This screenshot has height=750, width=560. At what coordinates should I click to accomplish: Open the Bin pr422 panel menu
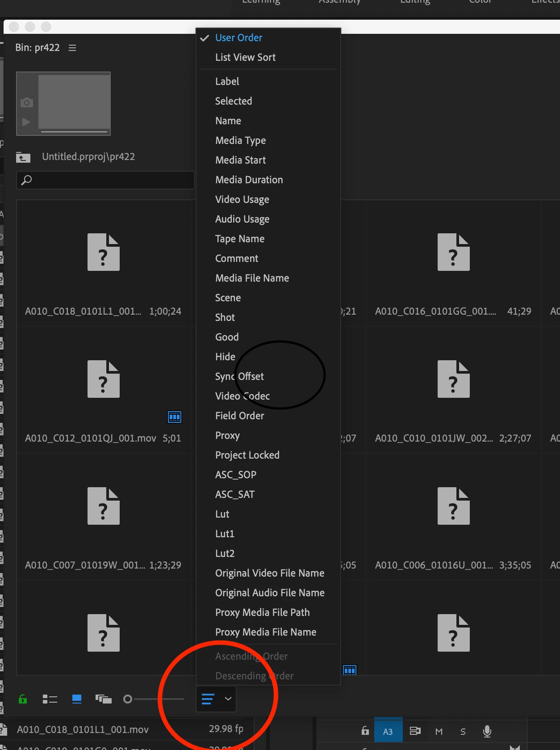(x=72, y=48)
